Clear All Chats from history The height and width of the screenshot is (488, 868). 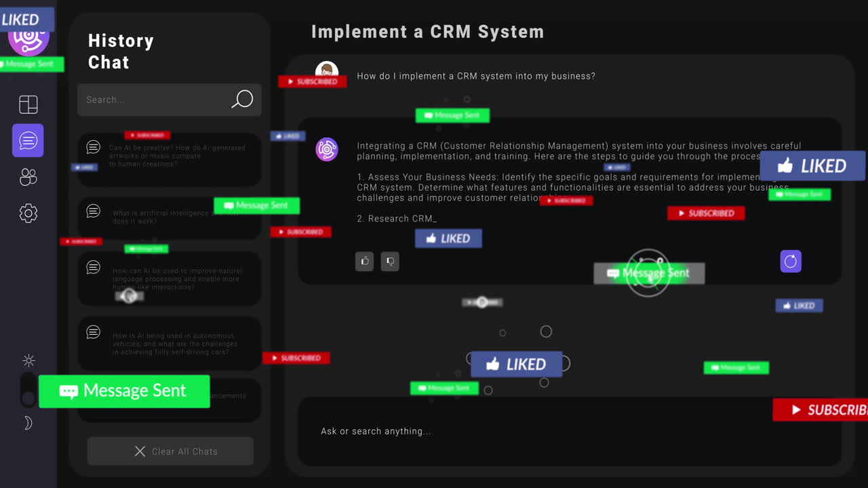170,451
